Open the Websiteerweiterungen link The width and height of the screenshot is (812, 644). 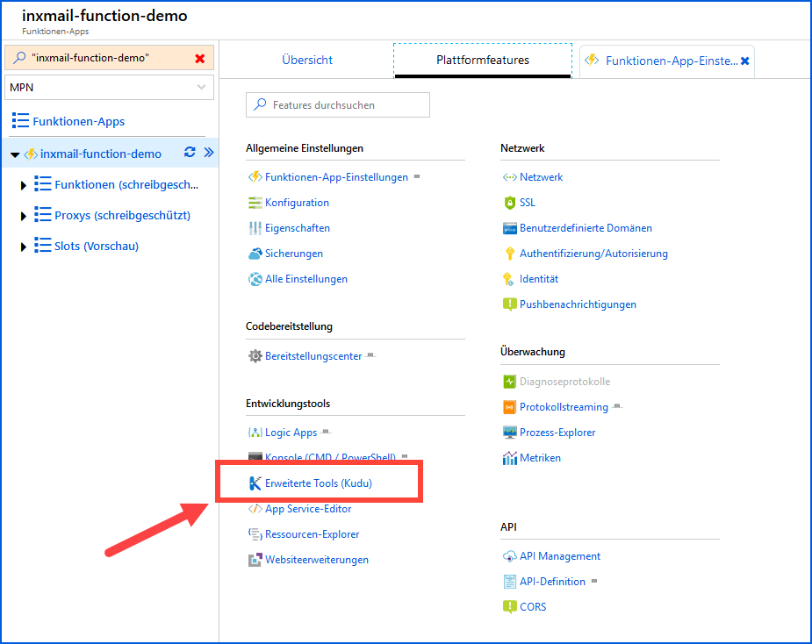pyautogui.click(x=317, y=560)
